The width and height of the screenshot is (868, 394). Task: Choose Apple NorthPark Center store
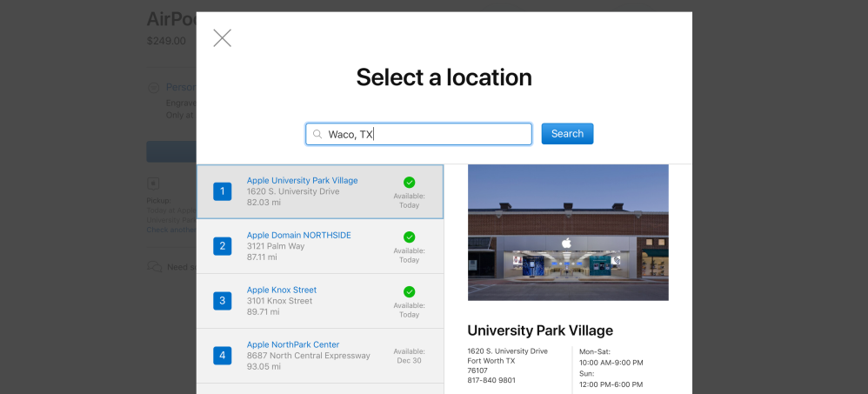tap(292, 344)
